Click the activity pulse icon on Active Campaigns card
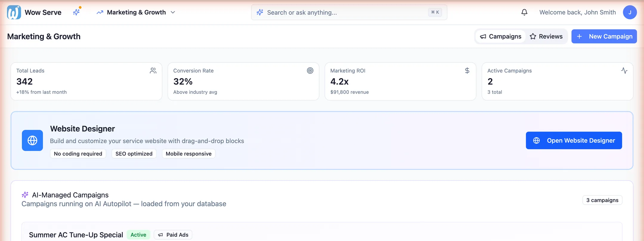Screen dimensions: 644x241 [624, 71]
